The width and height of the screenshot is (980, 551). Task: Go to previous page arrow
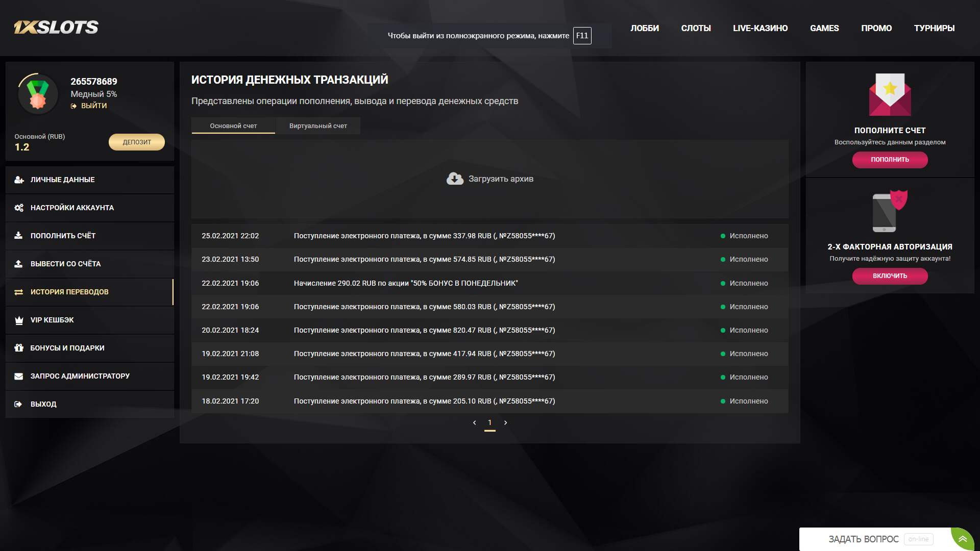tap(474, 422)
